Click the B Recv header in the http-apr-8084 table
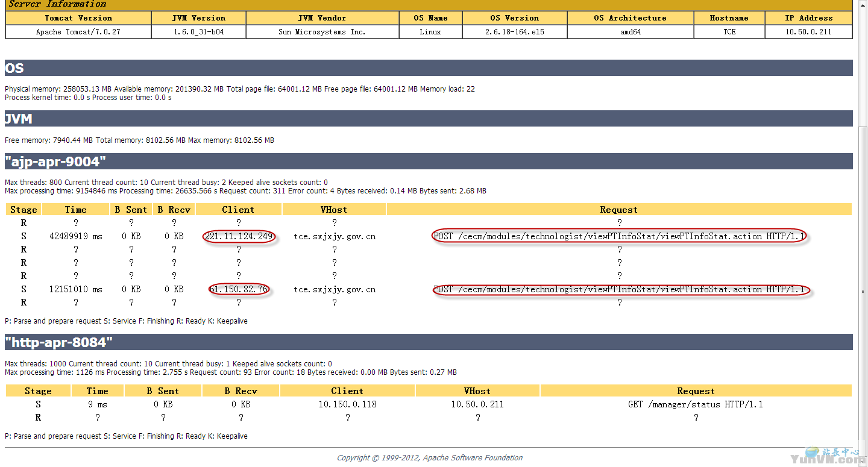 click(x=241, y=391)
